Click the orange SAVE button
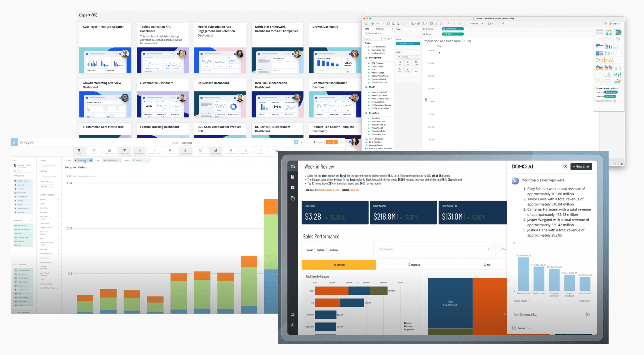The width and height of the screenshot is (644, 355). tap(330, 142)
